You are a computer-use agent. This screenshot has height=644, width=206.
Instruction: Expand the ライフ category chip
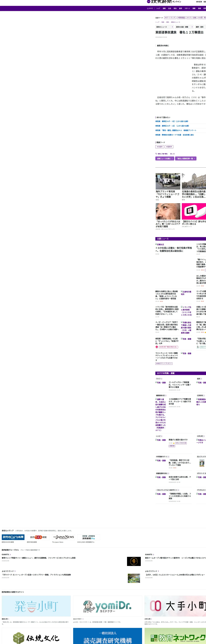tap(159, 379)
